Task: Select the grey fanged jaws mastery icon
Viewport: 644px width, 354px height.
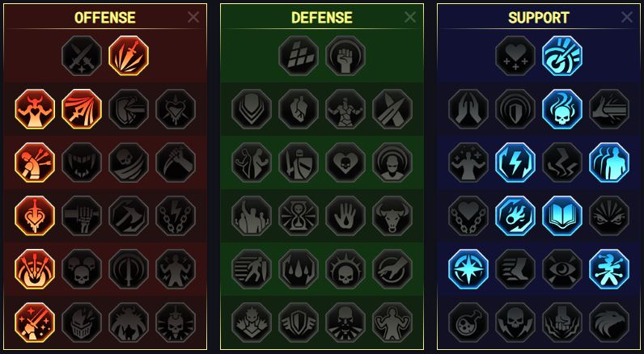Action: [82, 162]
